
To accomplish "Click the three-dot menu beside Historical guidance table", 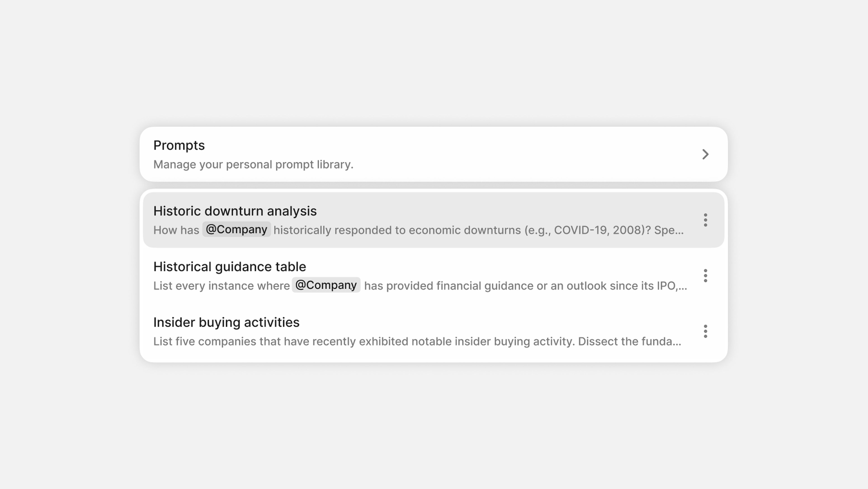I will pyautogui.click(x=705, y=275).
